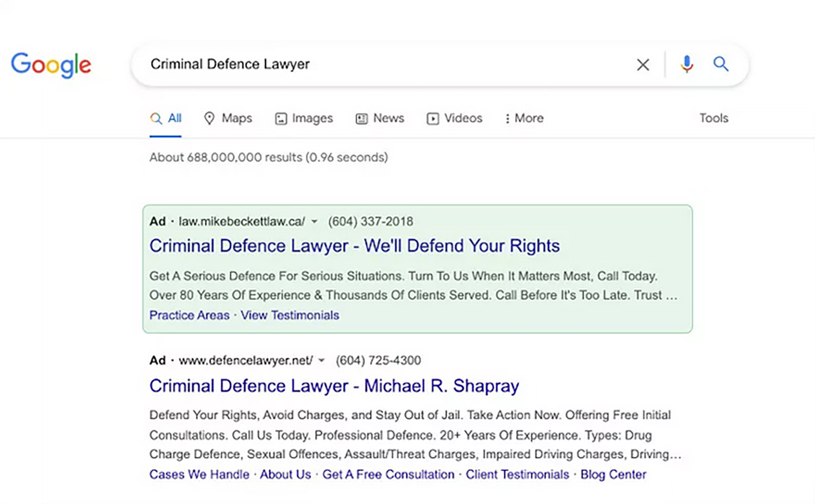The height and width of the screenshot is (504, 815).
Task: Expand the More search categories menu
Action: pos(523,118)
